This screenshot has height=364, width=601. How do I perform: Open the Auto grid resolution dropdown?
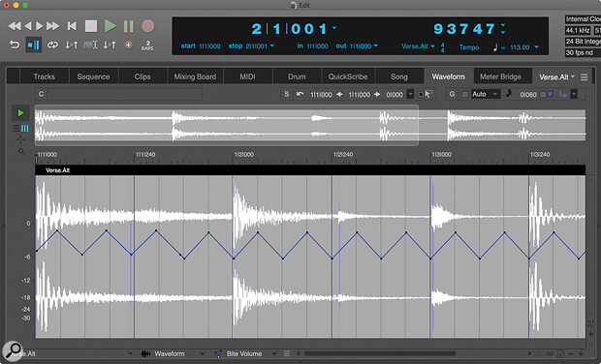[485, 94]
